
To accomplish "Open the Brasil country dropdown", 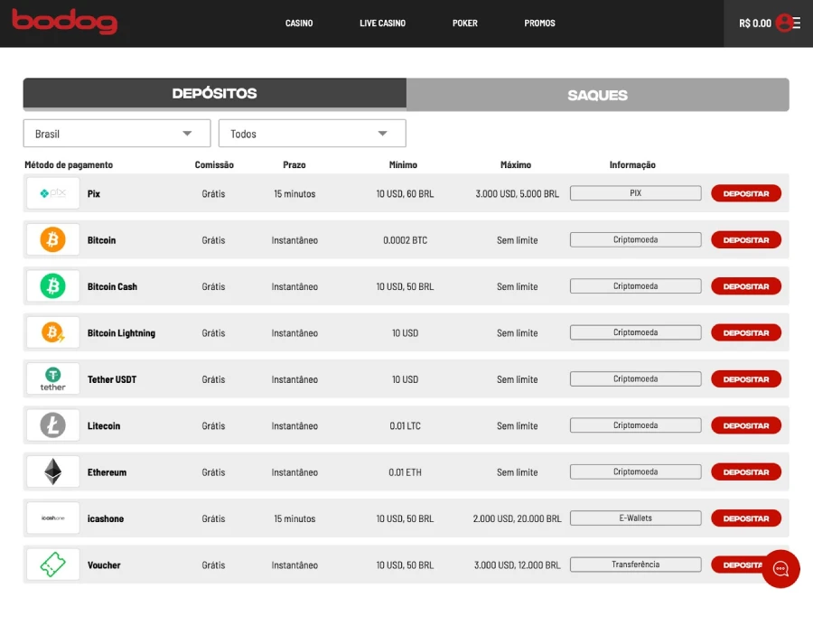I will (x=117, y=134).
